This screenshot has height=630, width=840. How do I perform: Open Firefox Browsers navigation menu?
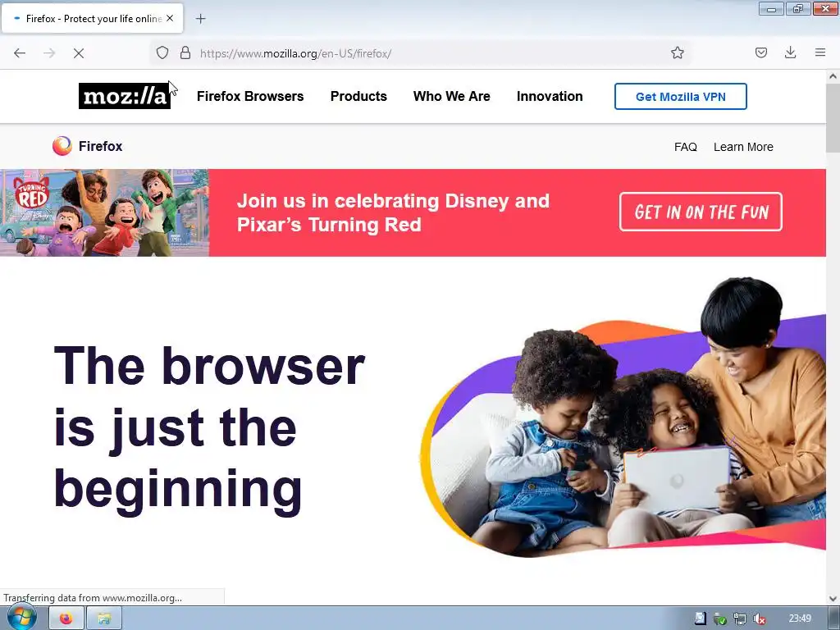[x=250, y=97]
